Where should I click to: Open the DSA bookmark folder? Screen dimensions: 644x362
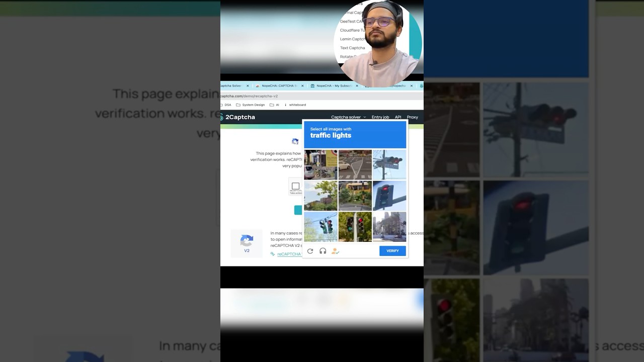[x=226, y=105]
